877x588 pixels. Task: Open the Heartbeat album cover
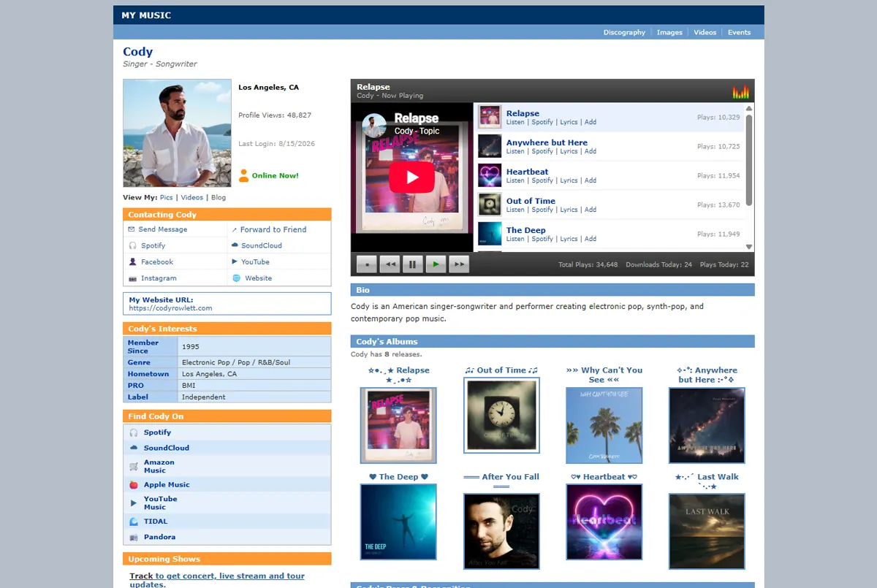pyautogui.click(x=604, y=522)
